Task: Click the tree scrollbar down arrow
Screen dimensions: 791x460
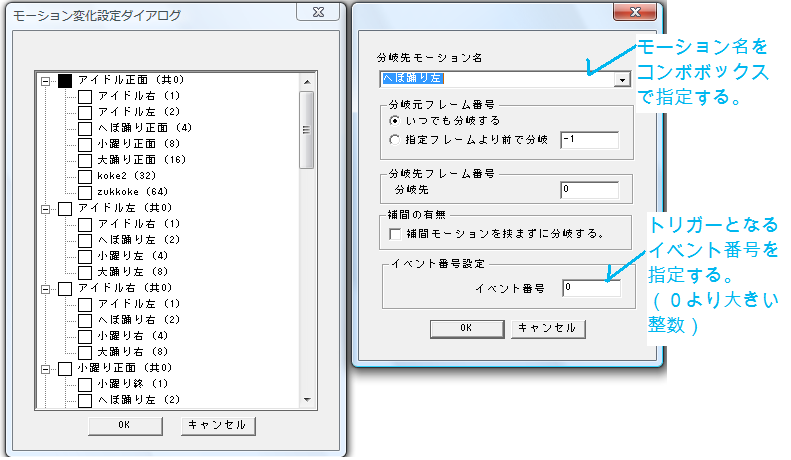Action: coord(307,400)
